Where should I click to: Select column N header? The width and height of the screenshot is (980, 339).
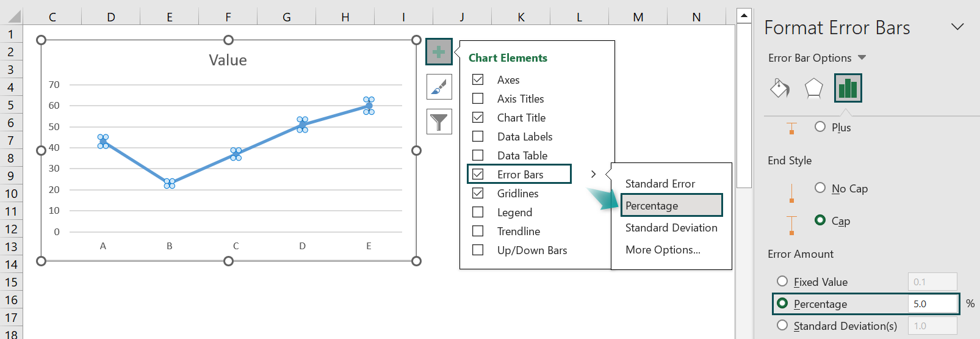[x=696, y=17]
